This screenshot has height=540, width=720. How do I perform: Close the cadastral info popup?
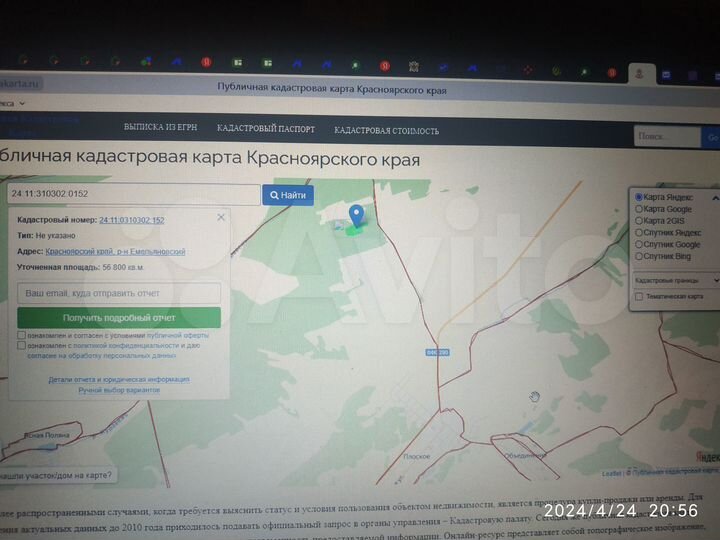point(221,216)
